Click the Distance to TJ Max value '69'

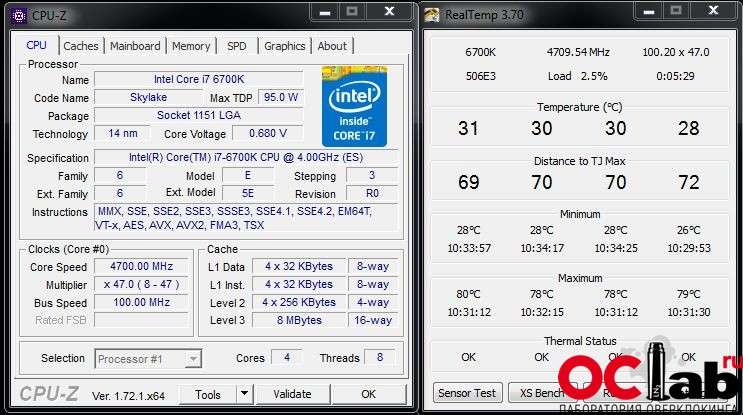click(469, 182)
